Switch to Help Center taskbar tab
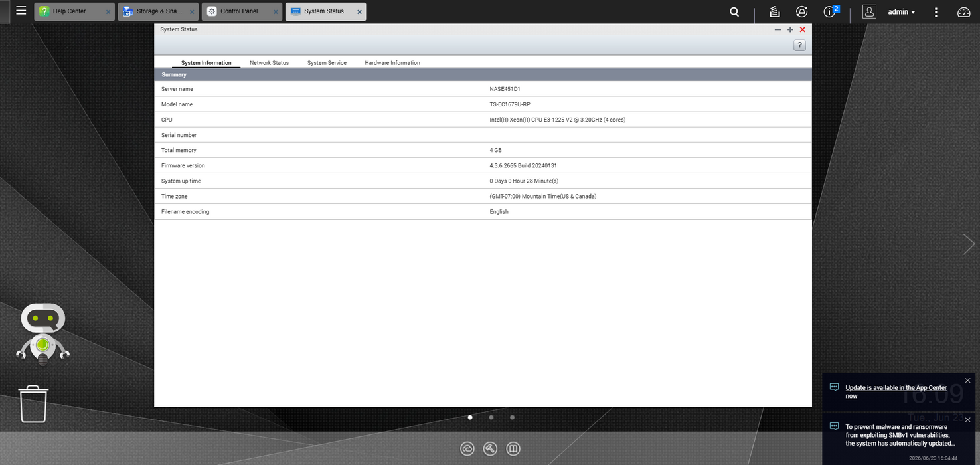The height and width of the screenshot is (465, 980). tap(73, 11)
